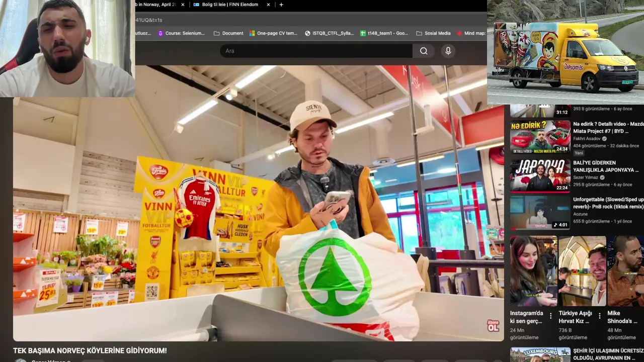Click into the 'Ara' search field
This screenshot has height=362, width=644.
[316, 51]
